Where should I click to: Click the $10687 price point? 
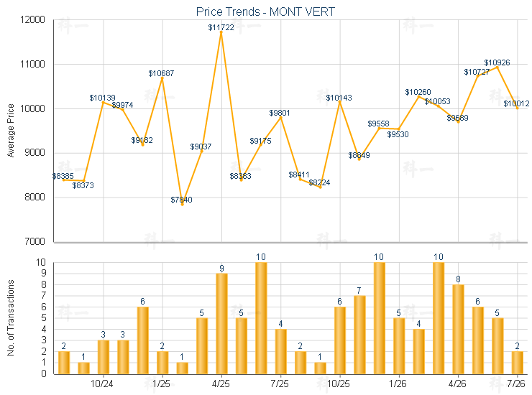point(162,78)
